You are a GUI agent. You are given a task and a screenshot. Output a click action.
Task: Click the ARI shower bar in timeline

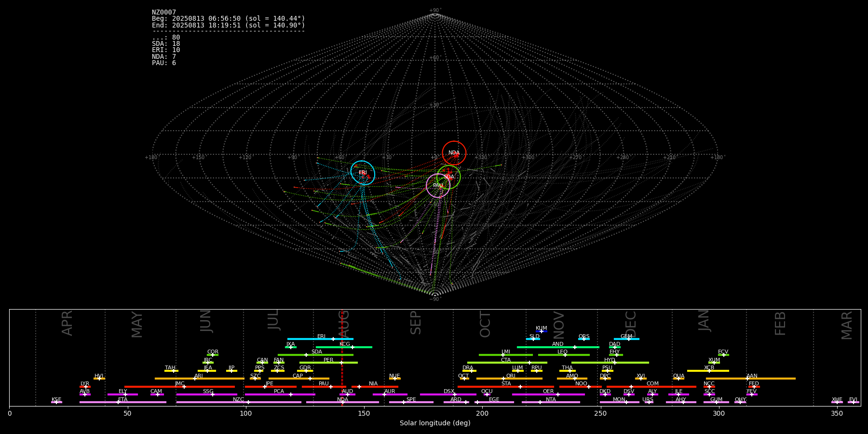pos(200,379)
